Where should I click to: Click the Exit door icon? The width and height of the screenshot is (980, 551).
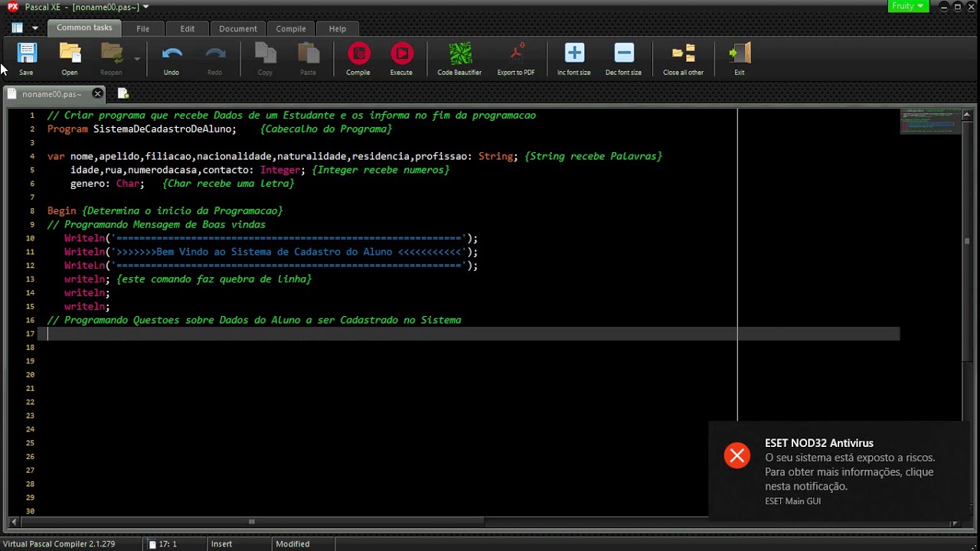click(x=740, y=59)
